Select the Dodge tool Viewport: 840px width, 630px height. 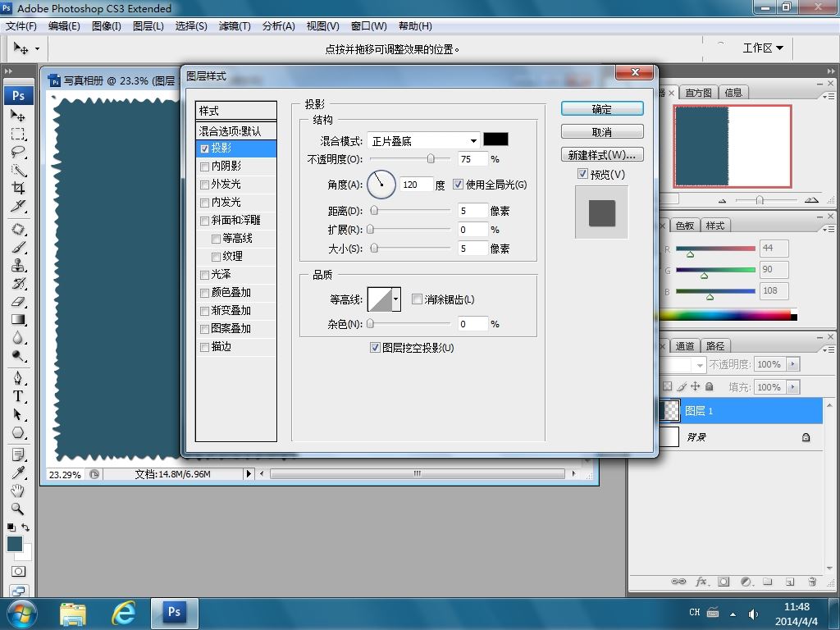(x=18, y=356)
